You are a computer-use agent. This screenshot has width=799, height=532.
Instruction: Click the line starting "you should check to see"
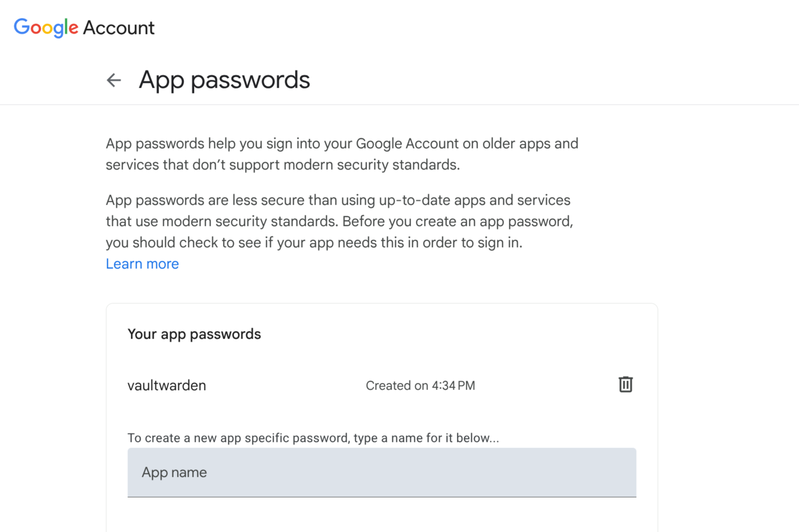coord(314,242)
